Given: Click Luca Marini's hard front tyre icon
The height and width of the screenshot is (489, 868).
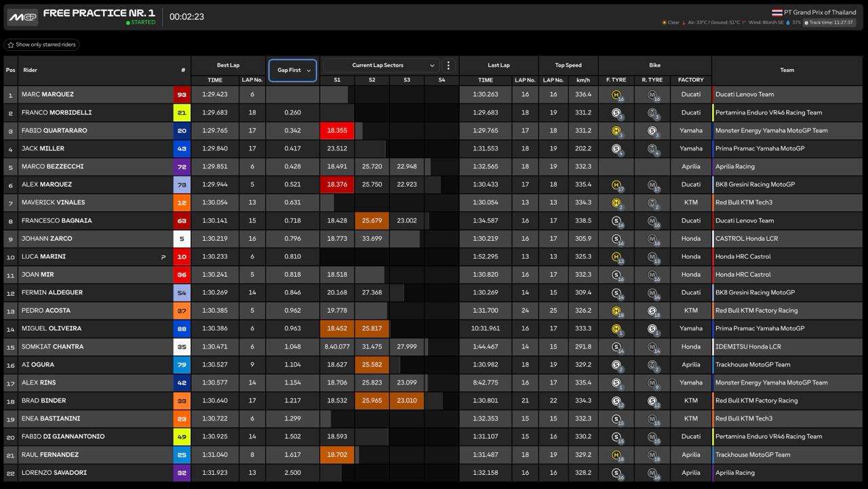Looking at the screenshot, I should point(616,257).
